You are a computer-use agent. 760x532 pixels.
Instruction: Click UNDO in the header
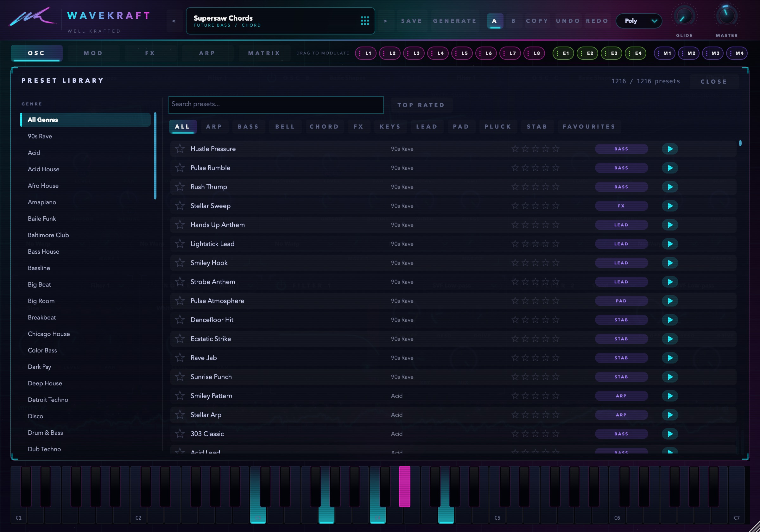(568, 21)
